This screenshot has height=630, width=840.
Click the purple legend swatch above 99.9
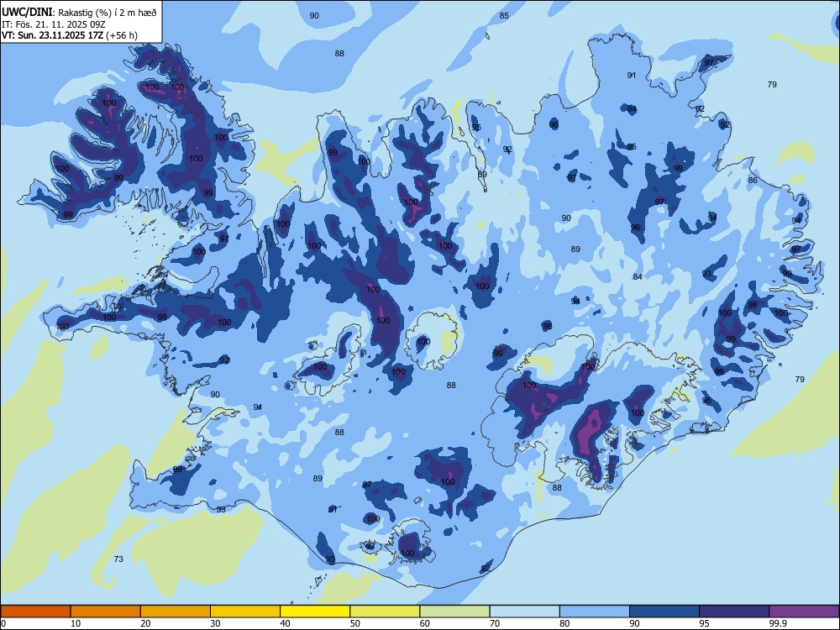click(x=804, y=612)
